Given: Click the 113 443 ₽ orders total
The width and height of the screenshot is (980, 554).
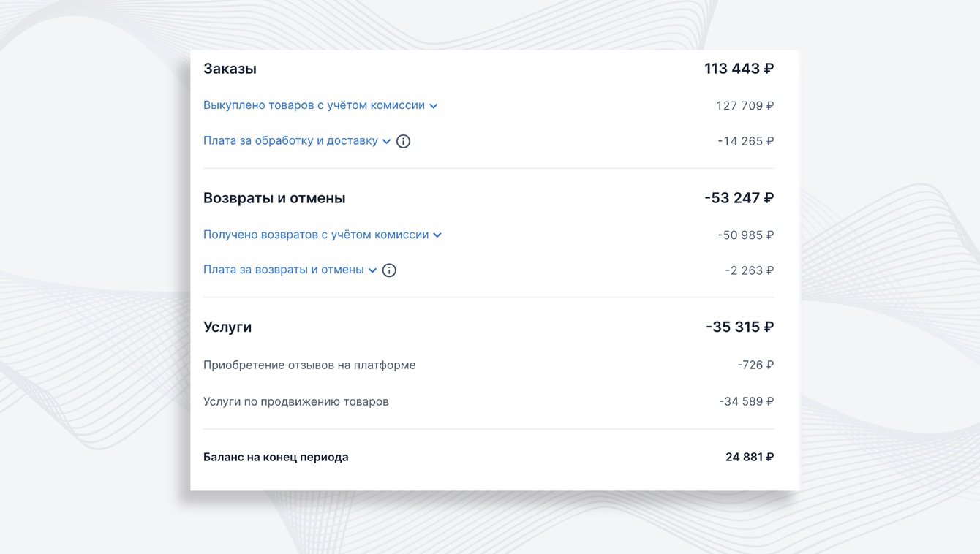Looking at the screenshot, I should 739,69.
